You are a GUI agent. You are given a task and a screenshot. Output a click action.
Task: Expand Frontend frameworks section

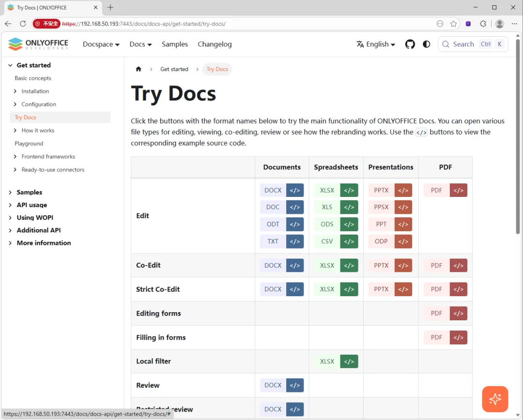(15, 157)
